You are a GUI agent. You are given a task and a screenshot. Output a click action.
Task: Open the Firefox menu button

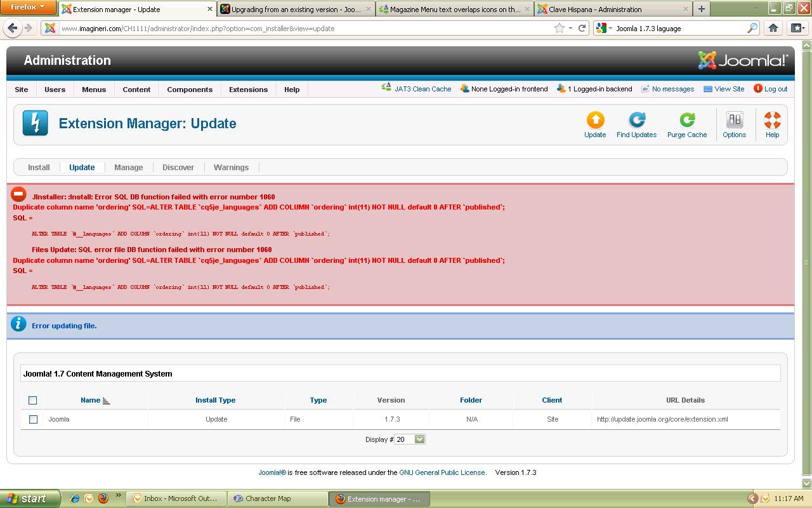28,8
